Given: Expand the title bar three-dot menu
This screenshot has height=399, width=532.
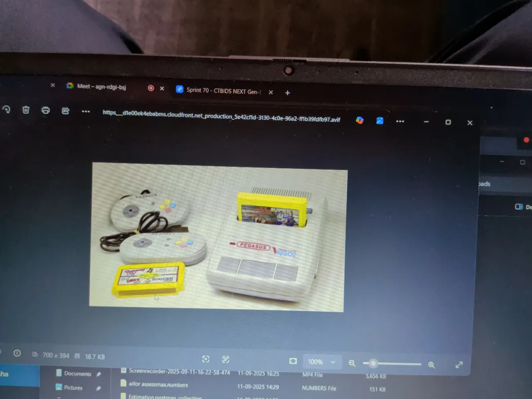Looking at the screenshot, I should click(x=400, y=121).
